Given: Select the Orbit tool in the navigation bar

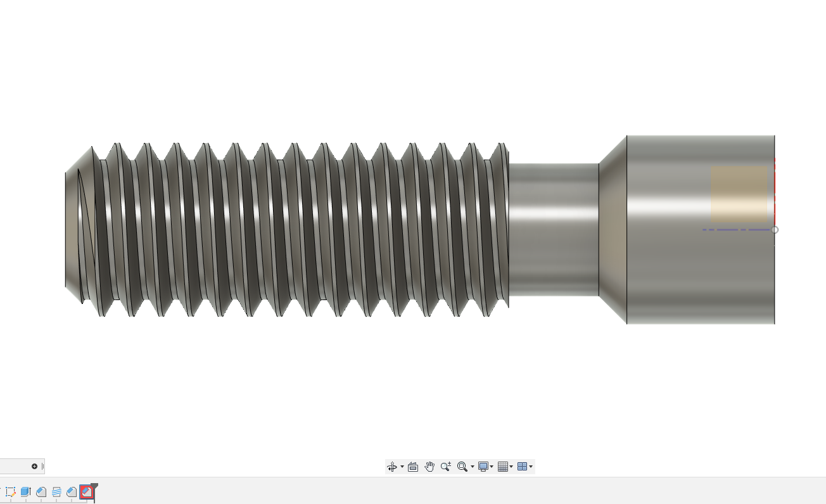Looking at the screenshot, I should pyautogui.click(x=393, y=467).
